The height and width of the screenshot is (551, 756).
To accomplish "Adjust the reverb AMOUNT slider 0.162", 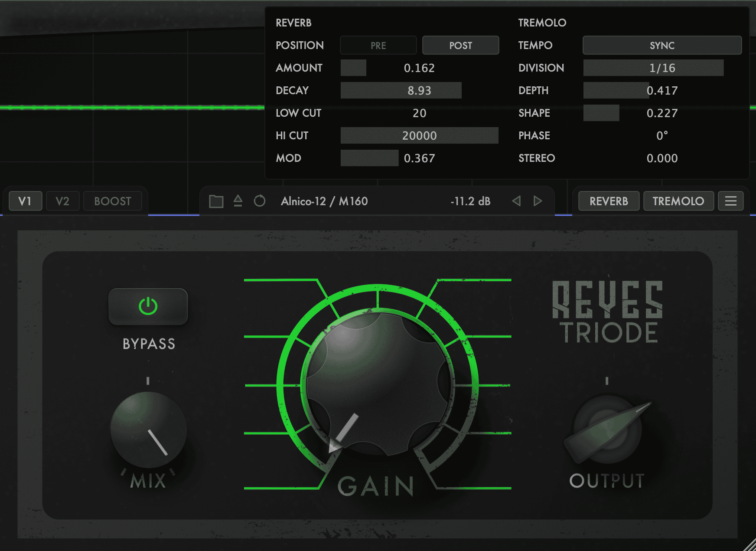I will pyautogui.click(x=419, y=68).
